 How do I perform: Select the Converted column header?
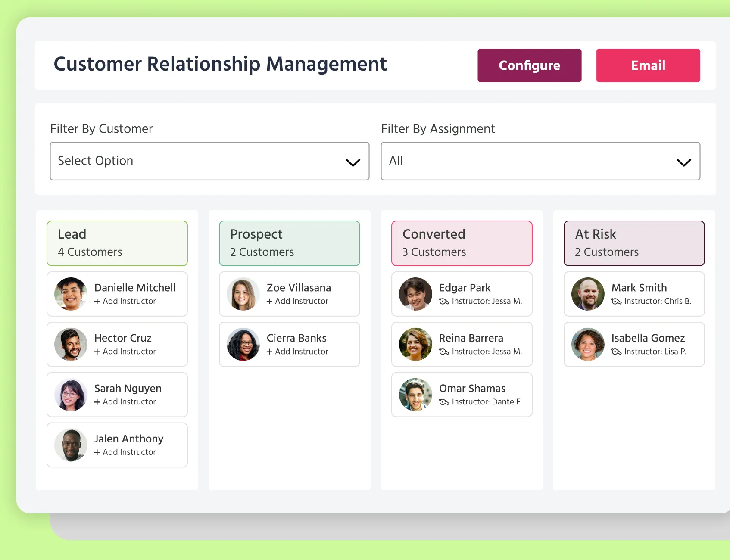462,243
